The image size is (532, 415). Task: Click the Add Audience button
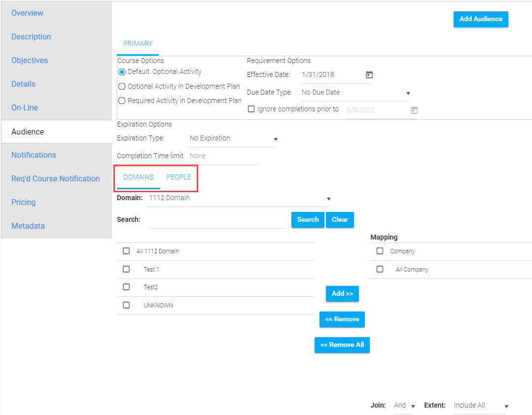tap(481, 19)
